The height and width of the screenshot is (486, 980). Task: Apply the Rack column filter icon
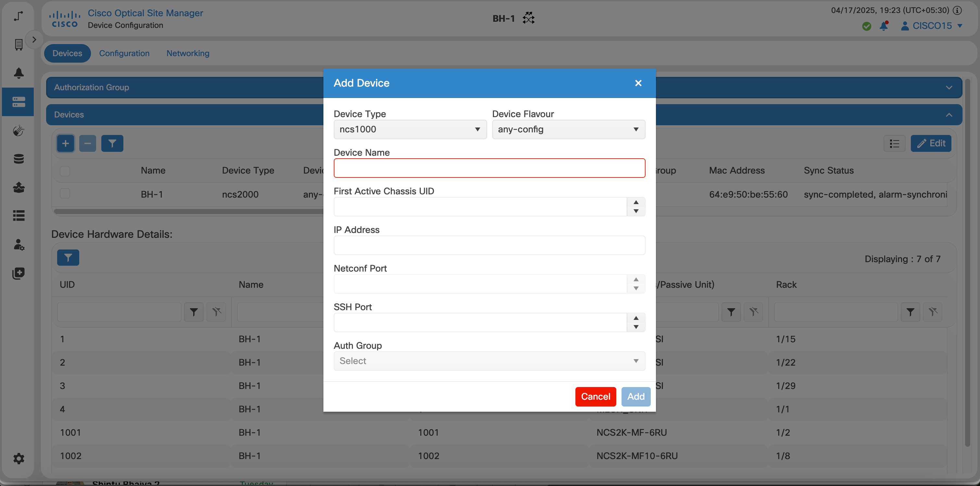pyautogui.click(x=911, y=312)
